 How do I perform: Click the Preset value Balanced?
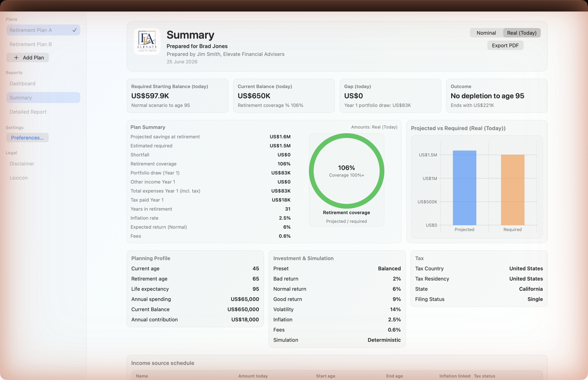(389, 269)
